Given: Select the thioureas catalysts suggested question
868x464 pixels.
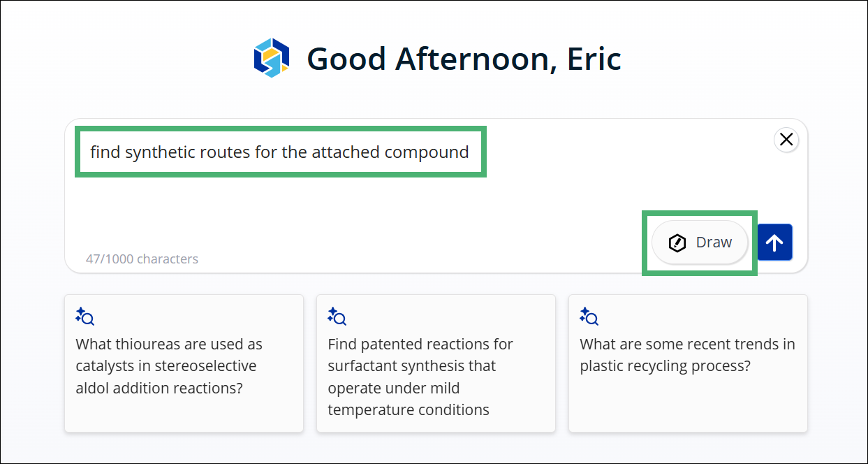Looking at the screenshot, I should coord(184,363).
